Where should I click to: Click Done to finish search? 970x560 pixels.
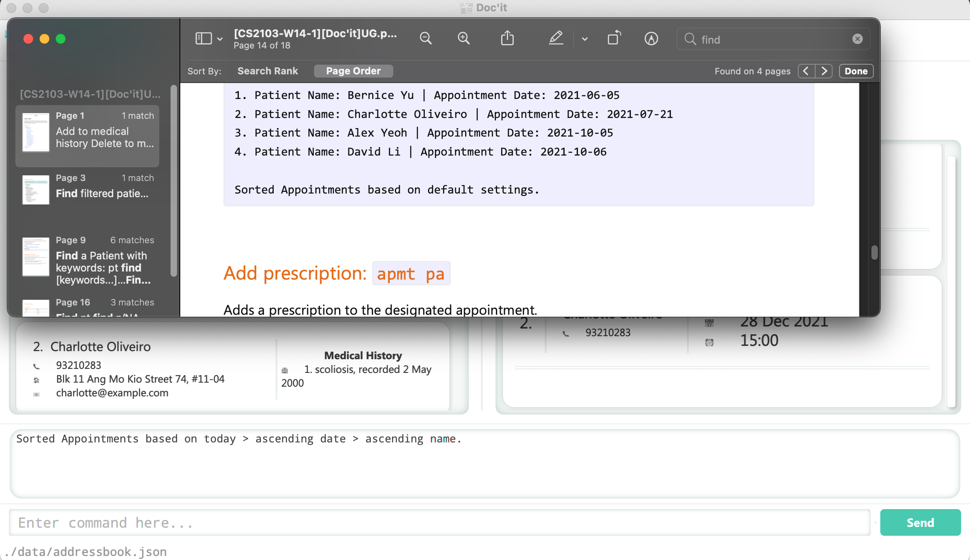pyautogui.click(x=856, y=71)
